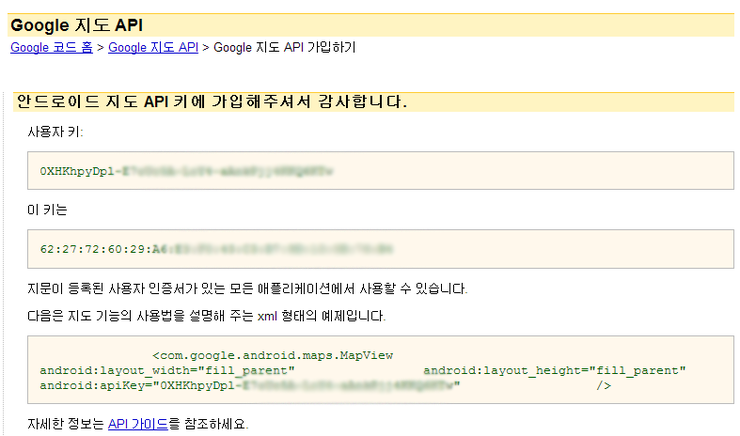Click the sentence starting 지문이 등록된 사용자

(247, 288)
